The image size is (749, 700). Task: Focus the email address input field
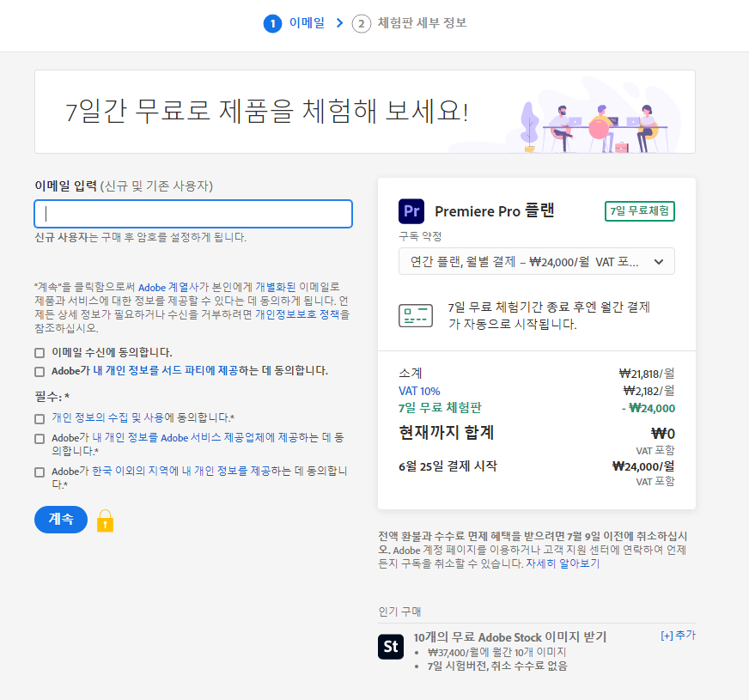pos(193,214)
